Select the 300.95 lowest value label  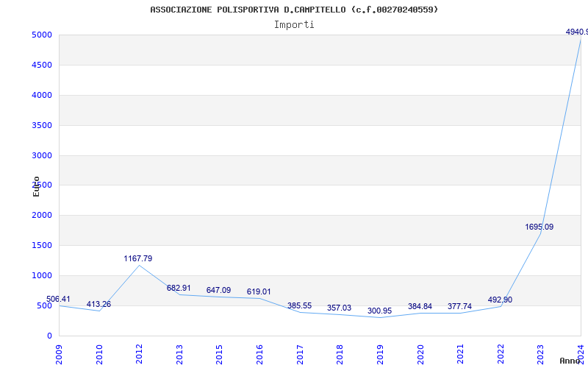pyautogui.click(x=379, y=311)
